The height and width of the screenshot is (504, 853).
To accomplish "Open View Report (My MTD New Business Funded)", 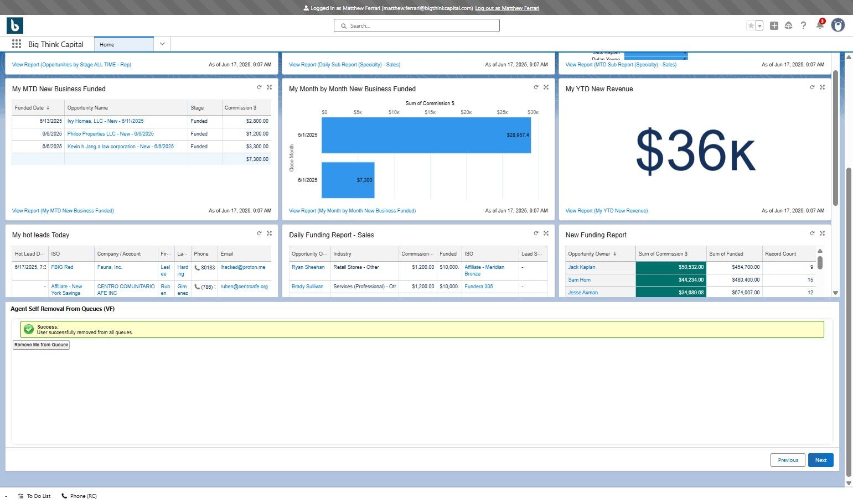I will click(x=63, y=211).
